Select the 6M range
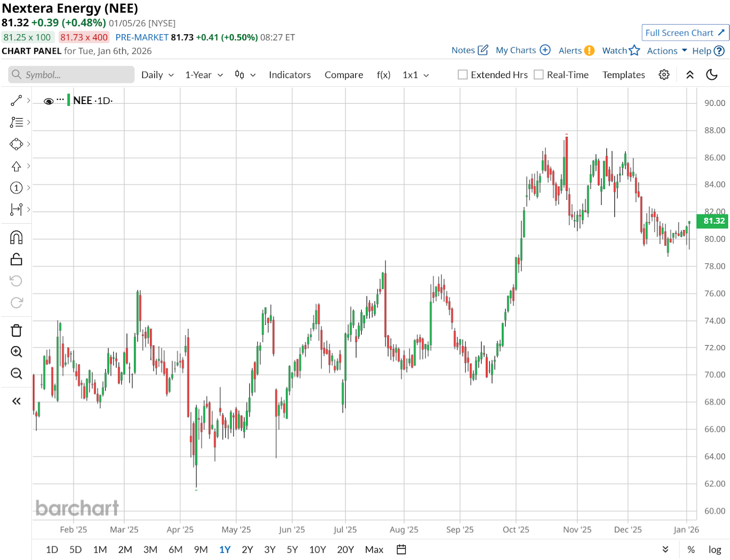The height and width of the screenshot is (560, 730). pyautogui.click(x=176, y=550)
